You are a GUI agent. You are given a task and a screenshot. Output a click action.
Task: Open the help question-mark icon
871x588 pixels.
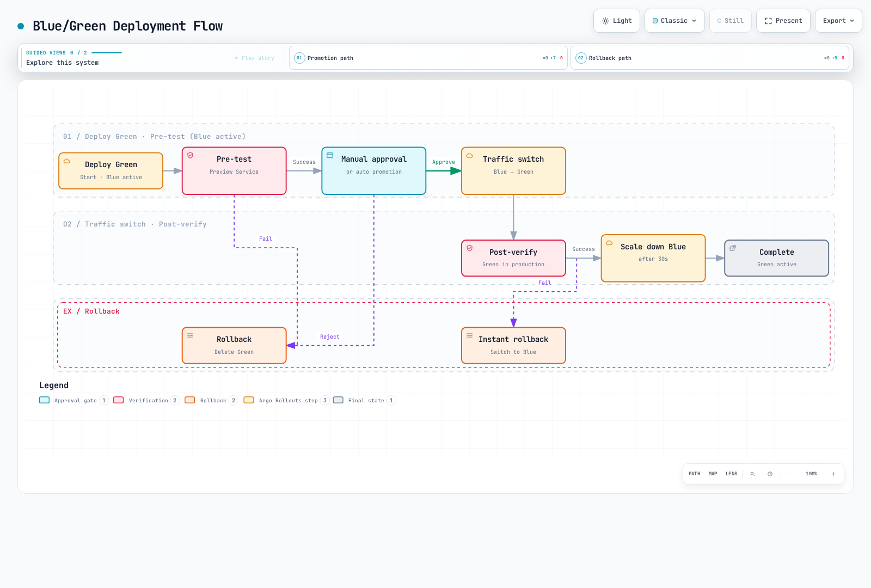coord(770,474)
